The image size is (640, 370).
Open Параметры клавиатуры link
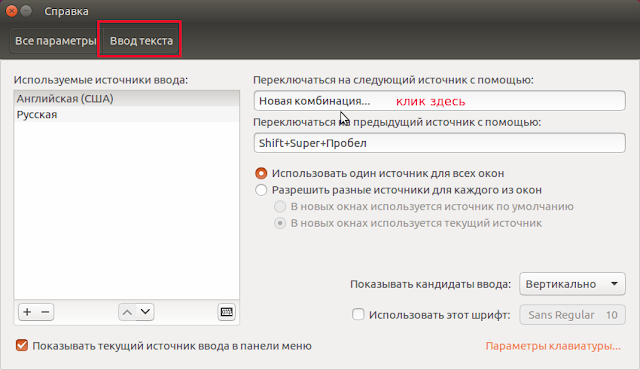click(553, 346)
